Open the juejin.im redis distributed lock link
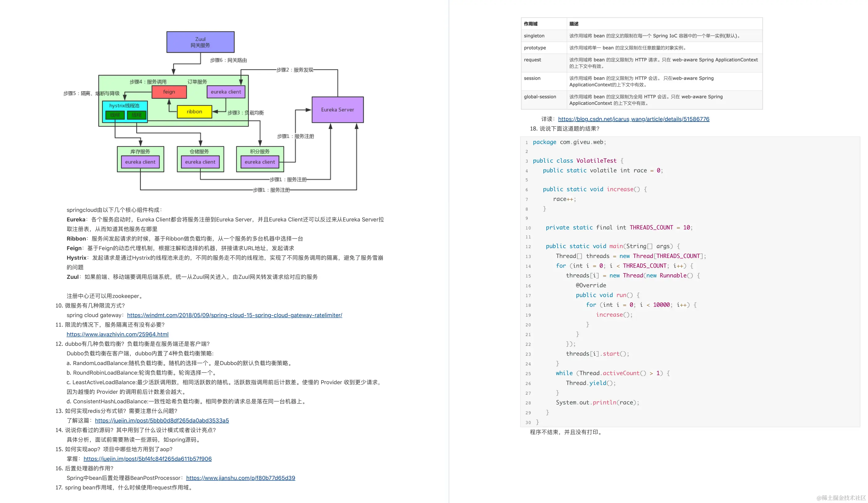 [x=162, y=420]
